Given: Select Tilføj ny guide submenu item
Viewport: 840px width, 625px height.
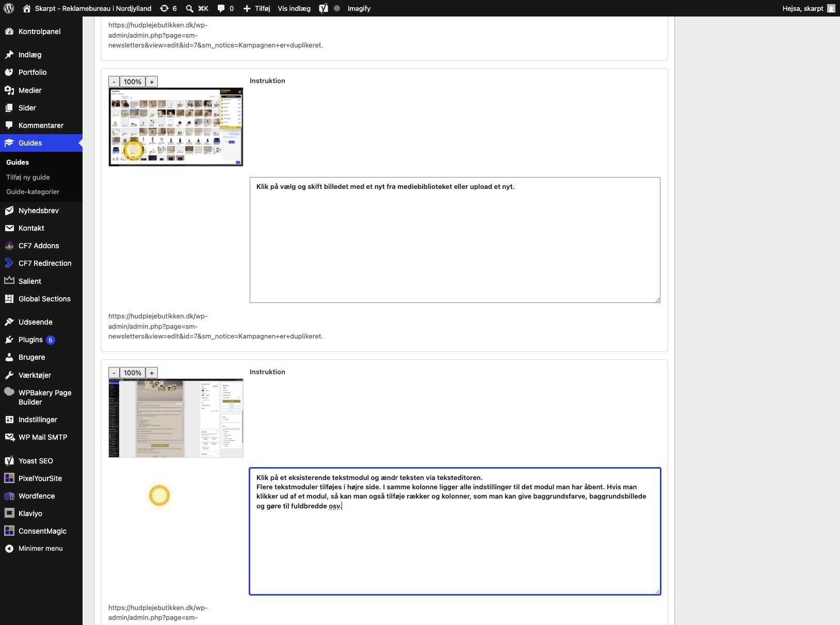Looking at the screenshot, I should tap(28, 177).
